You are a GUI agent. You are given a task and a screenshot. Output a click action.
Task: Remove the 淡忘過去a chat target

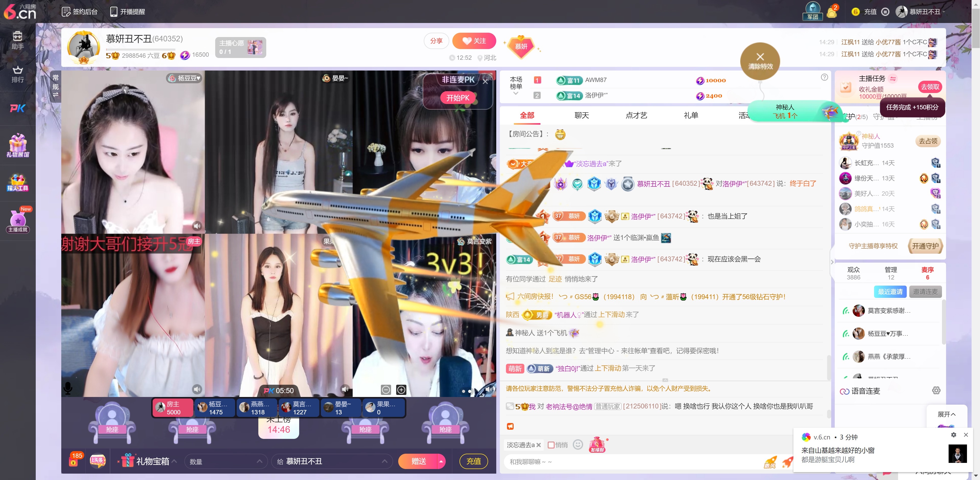click(x=538, y=445)
